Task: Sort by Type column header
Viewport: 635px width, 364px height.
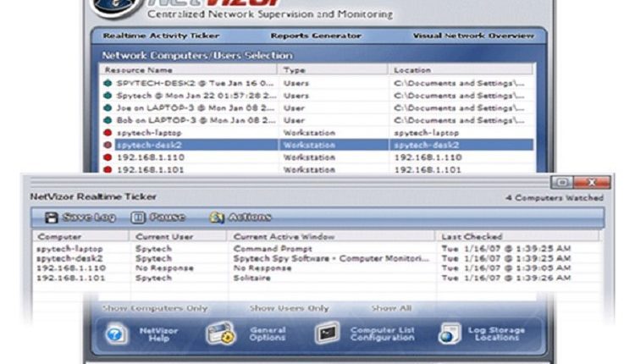Action: [x=333, y=70]
